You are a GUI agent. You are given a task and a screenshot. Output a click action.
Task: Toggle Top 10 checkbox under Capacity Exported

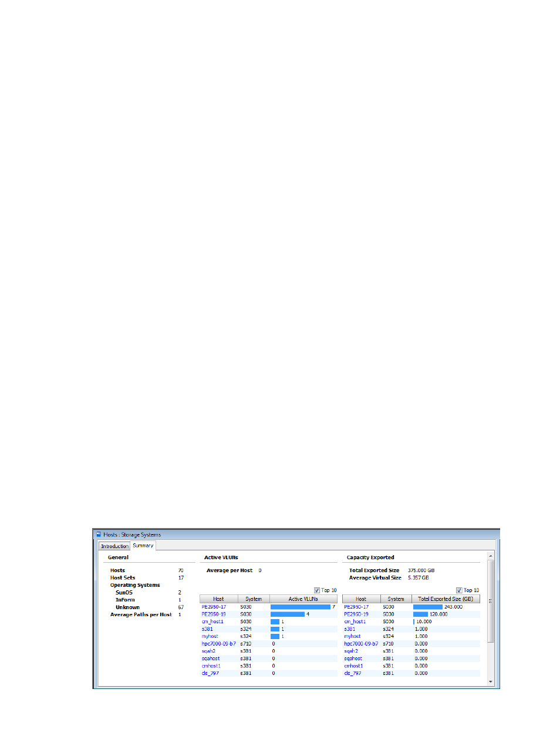pyautogui.click(x=459, y=590)
